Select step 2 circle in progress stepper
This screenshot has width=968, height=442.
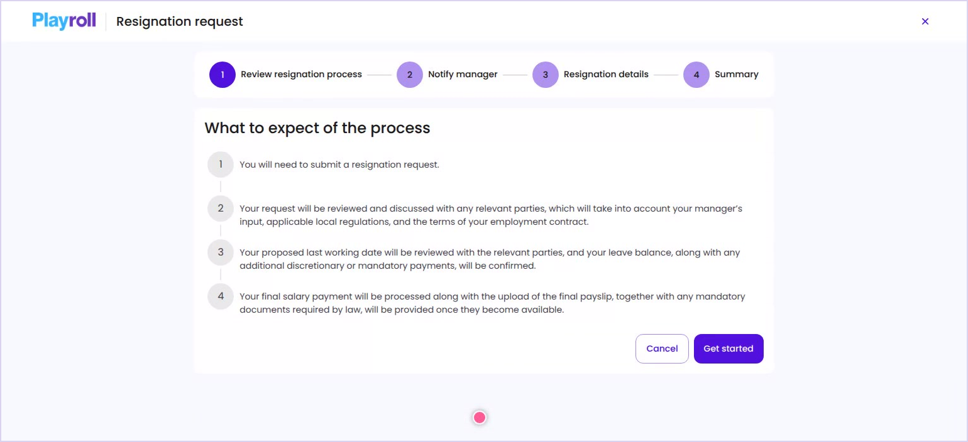point(409,75)
